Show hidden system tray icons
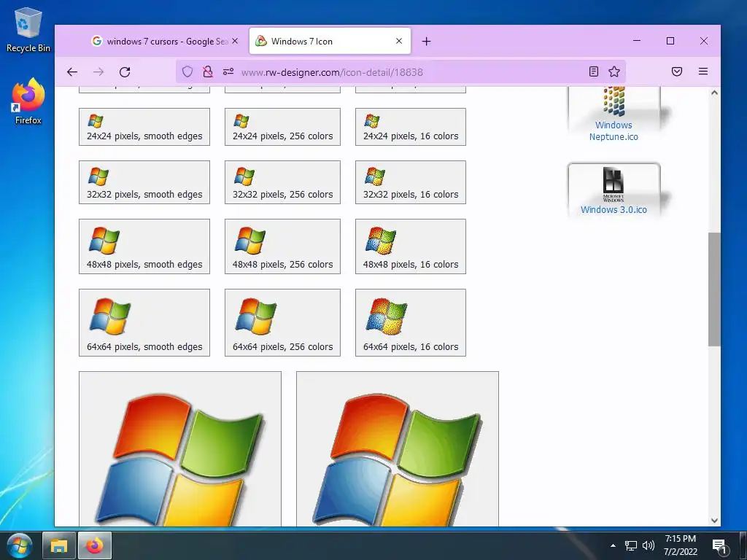747x560 pixels. coord(613,545)
